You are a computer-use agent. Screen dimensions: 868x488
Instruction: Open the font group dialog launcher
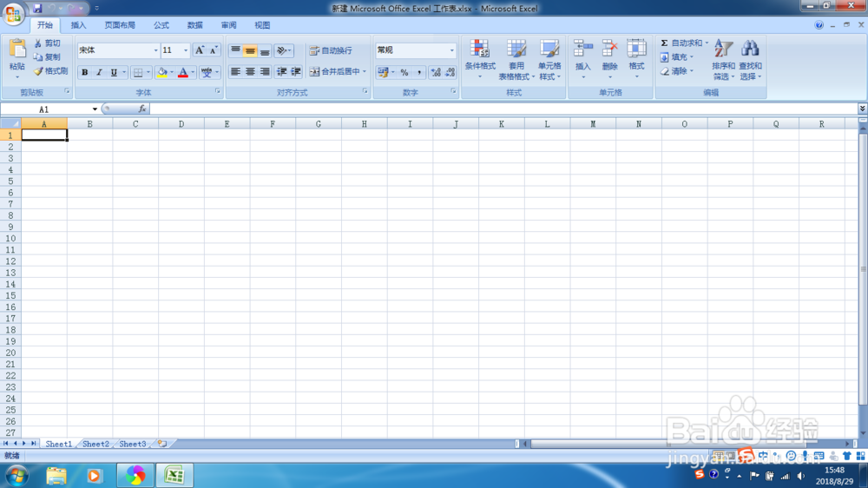[x=218, y=91]
